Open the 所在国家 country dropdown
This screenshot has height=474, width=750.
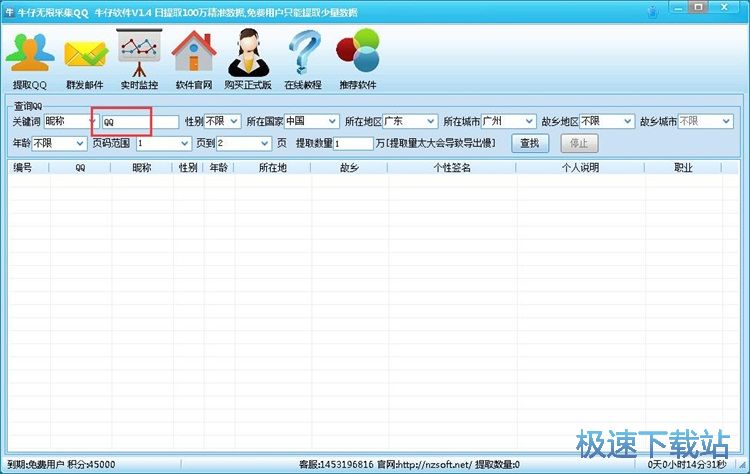tap(311, 121)
